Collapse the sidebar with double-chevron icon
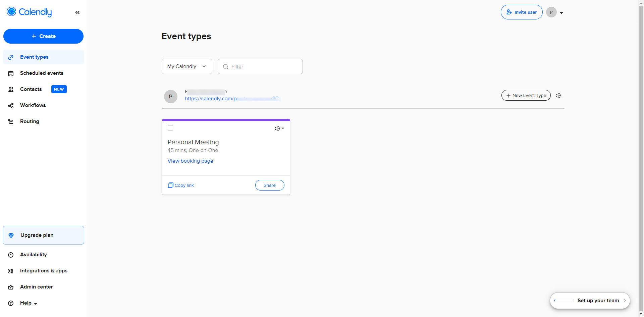Image resolution: width=644 pixels, height=317 pixels. (77, 12)
